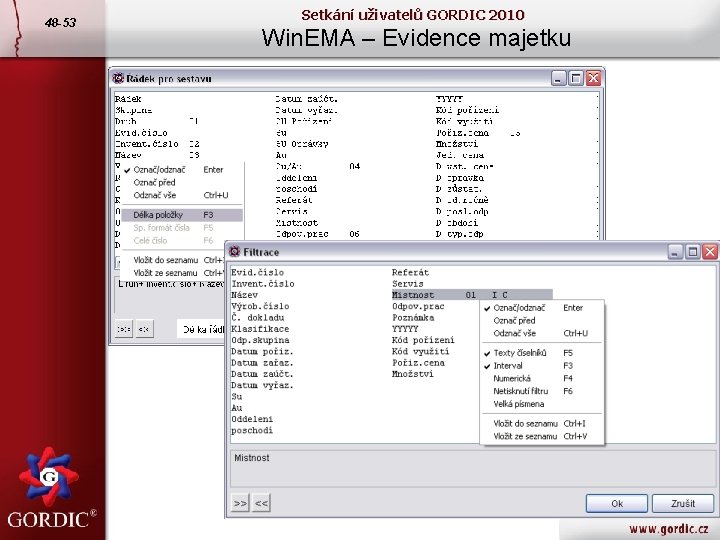The width and height of the screenshot is (720, 540).
Task: Maximize the Filtrace window
Action: [x=692, y=252]
